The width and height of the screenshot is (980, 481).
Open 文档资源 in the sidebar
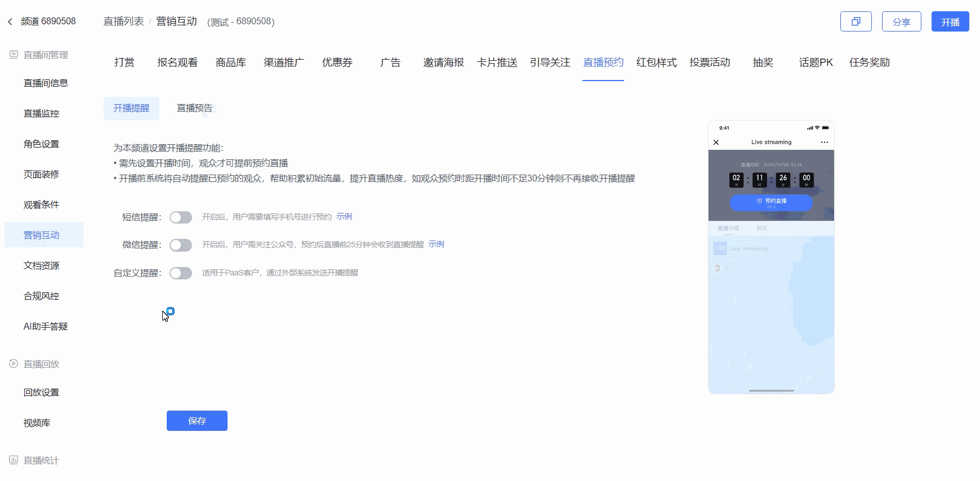tap(41, 265)
